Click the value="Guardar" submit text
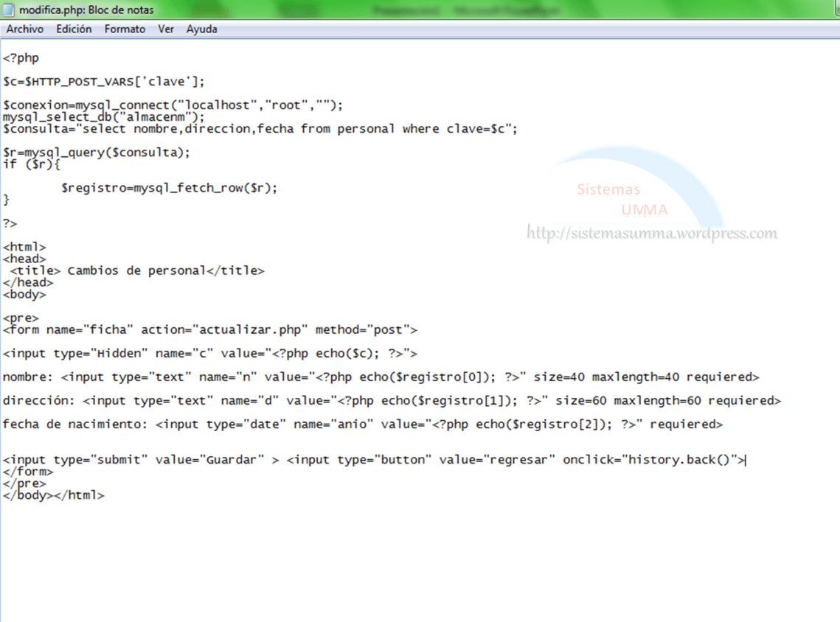 tap(209, 460)
